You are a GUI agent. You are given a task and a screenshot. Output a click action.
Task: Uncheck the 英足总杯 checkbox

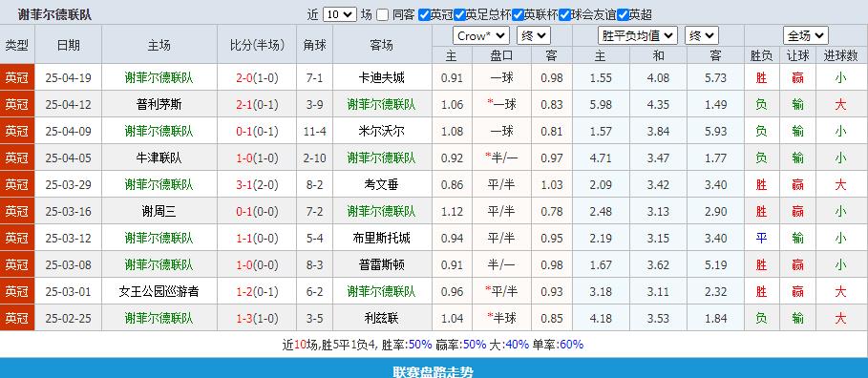point(459,15)
